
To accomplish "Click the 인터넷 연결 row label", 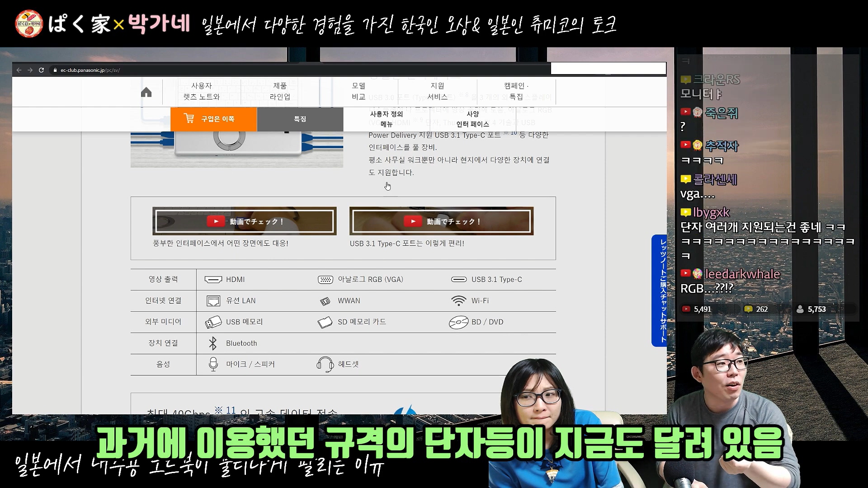I will (163, 300).
